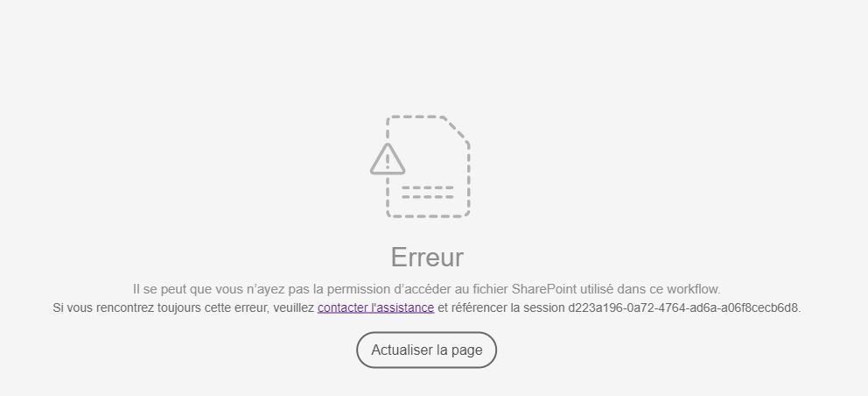The image size is (868, 396).
Task: Click the session ID d223a196-0a72-4764-ad6a-a06f8cecb6d8
Action: tap(683, 308)
